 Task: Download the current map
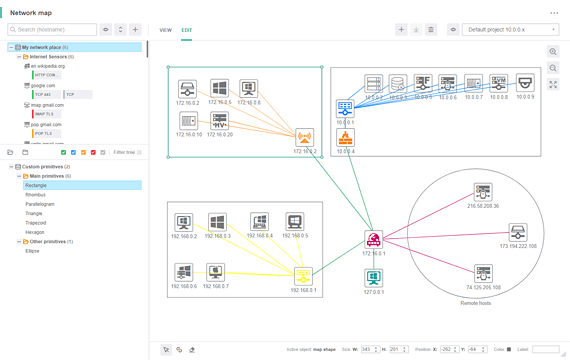pos(416,30)
